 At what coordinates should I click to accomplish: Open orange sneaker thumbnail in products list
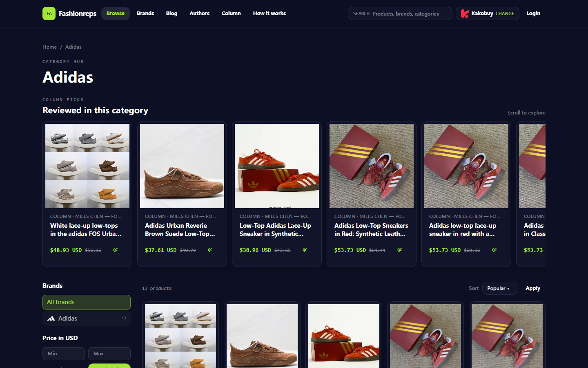[x=344, y=336]
